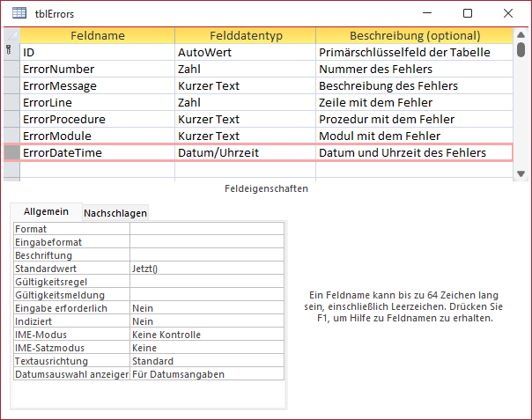Image resolution: width=532 pixels, height=420 pixels.
Task: Click the empty field name cell below ErrorDateTime
Action: [98, 169]
